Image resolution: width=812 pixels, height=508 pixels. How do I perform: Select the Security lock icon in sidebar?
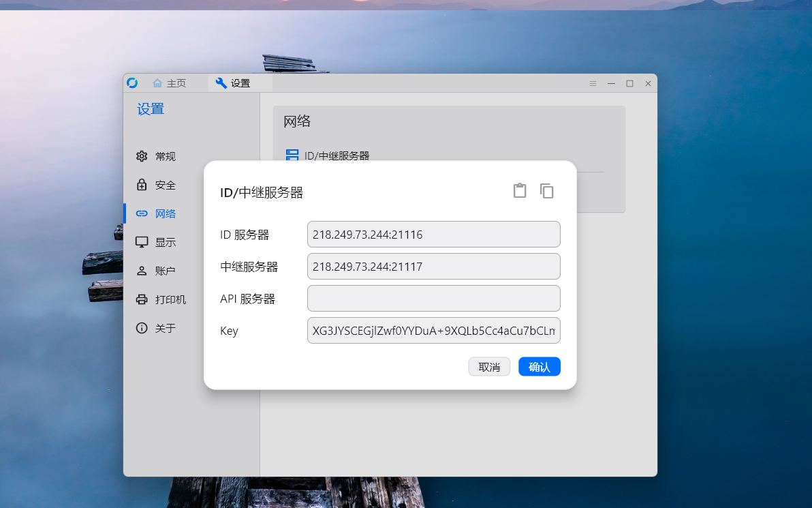142,185
